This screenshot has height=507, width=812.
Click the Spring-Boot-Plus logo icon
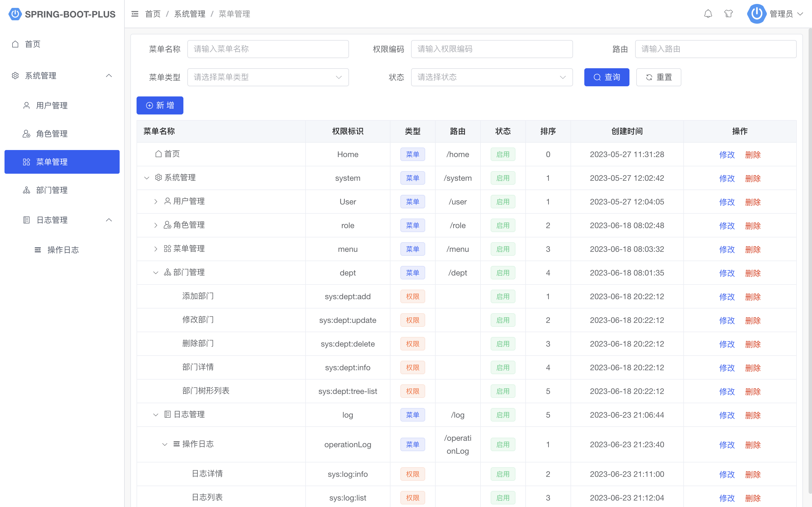click(x=15, y=14)
